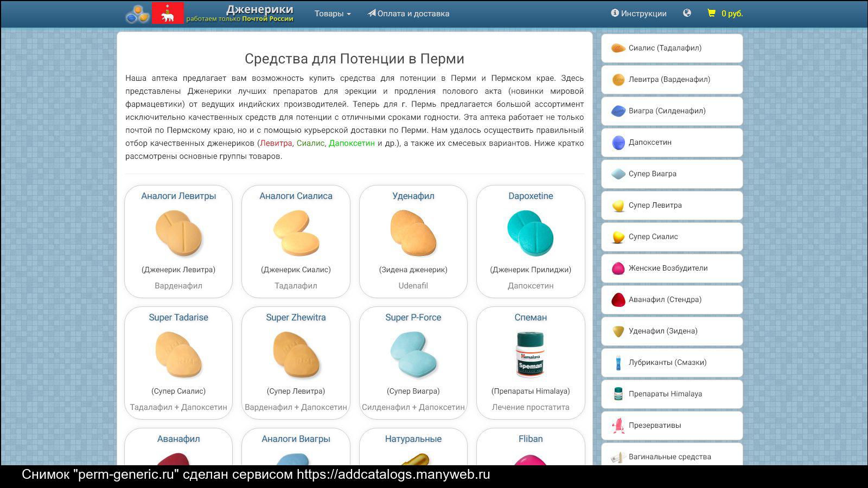The image size is (868, 488).
Task: Click the red Аванафил (Стендра) pill icon
Action: point(618,300)
